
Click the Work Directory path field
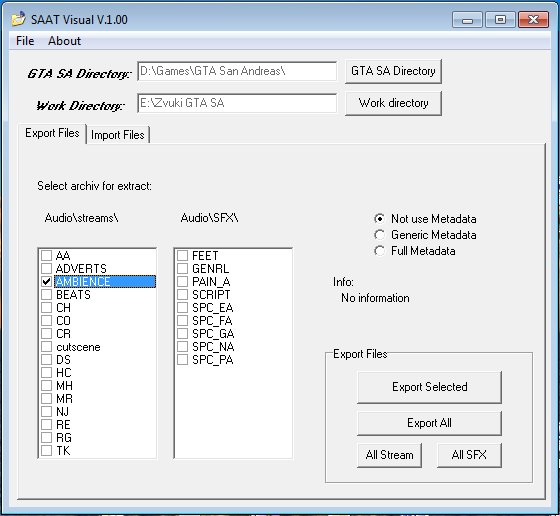tap(237, 103)
